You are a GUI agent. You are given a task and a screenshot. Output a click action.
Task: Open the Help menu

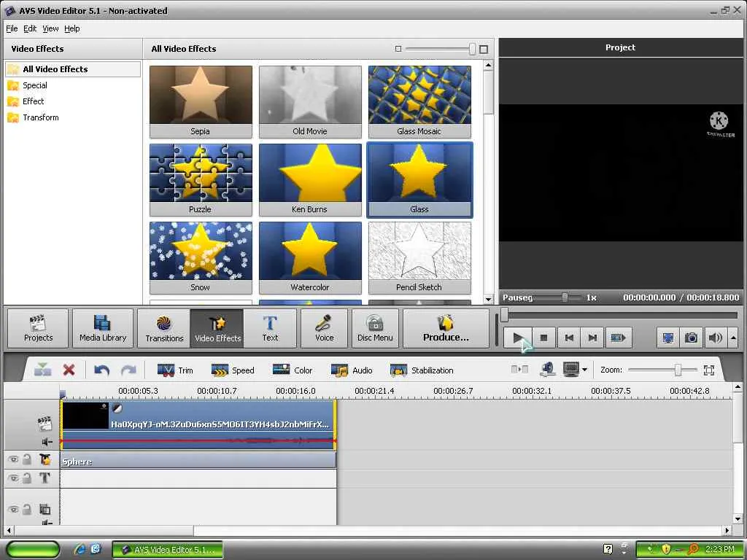(72, 28)
